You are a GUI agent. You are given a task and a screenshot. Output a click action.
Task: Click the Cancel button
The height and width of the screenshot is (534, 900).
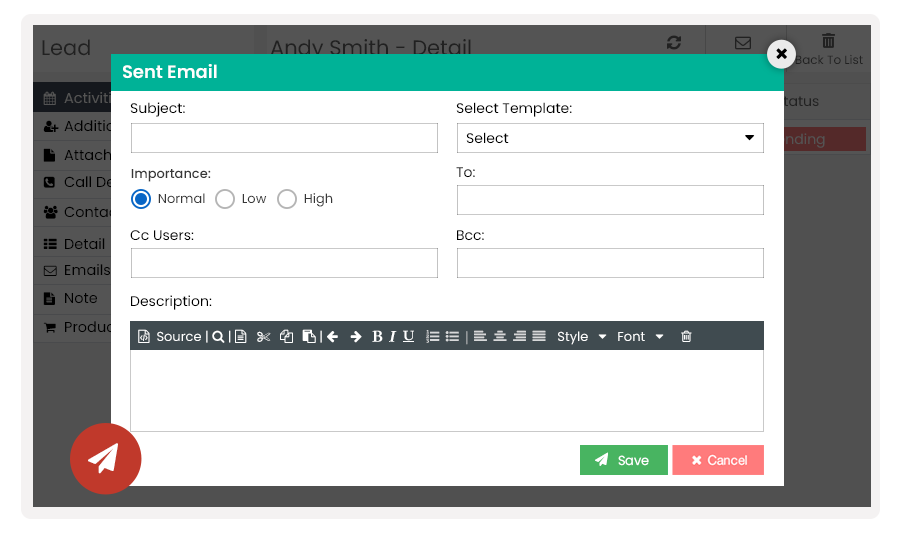718,460
